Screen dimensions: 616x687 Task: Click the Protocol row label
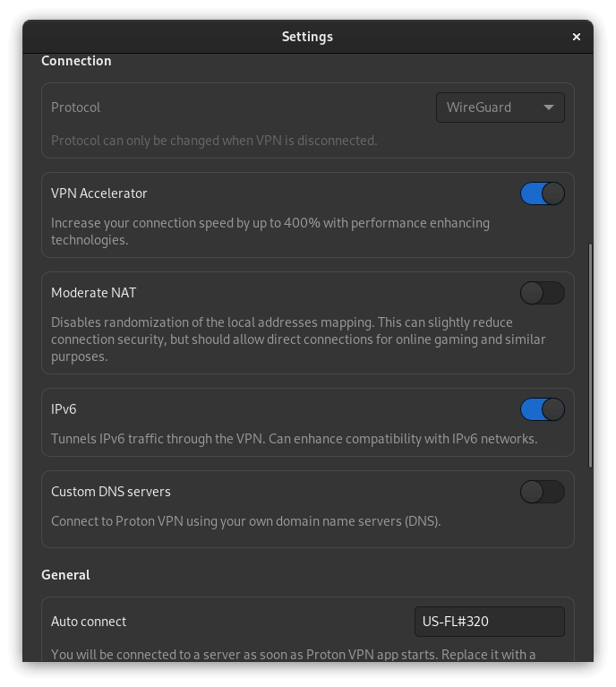pyautogui.click(x=76, y=107)
